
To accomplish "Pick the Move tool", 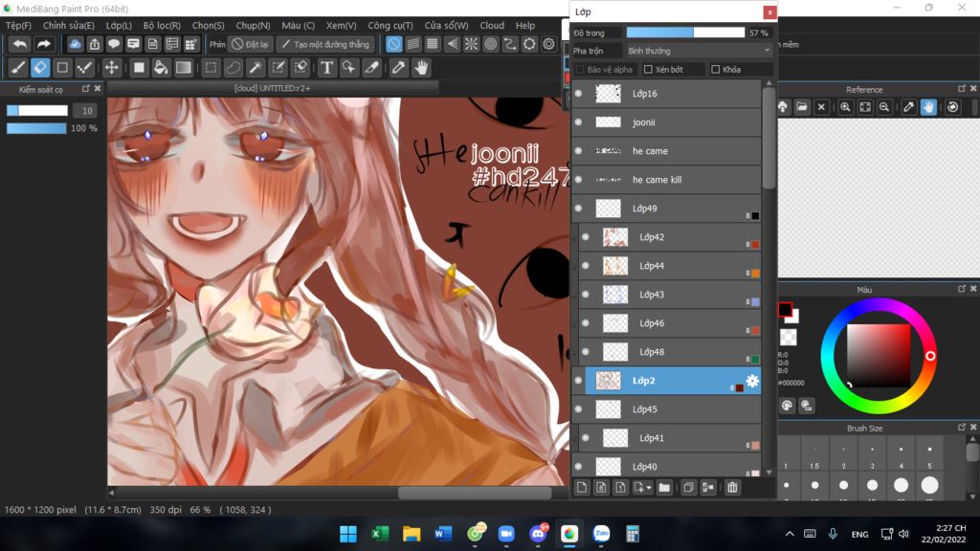I will [x=112, y=68].
